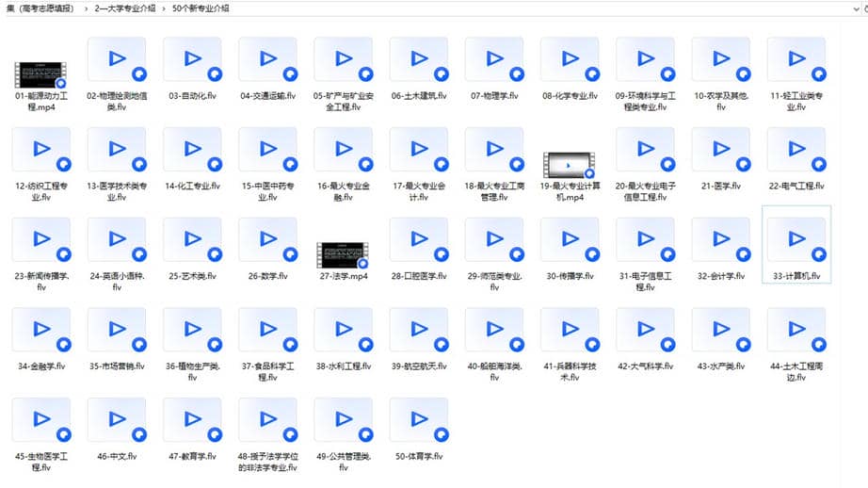The width and height of the screenshot is (868, 488).
Task: Click the 19-最火专业计算机.mp4 thumbnail
Action: point(570,166)
